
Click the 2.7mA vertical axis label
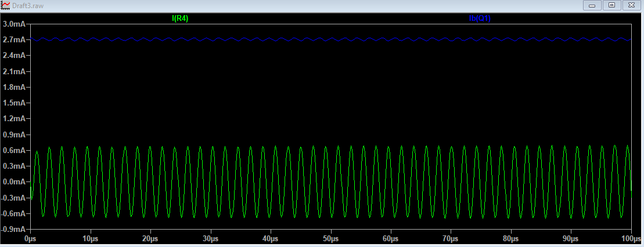[x=13, y=40]
